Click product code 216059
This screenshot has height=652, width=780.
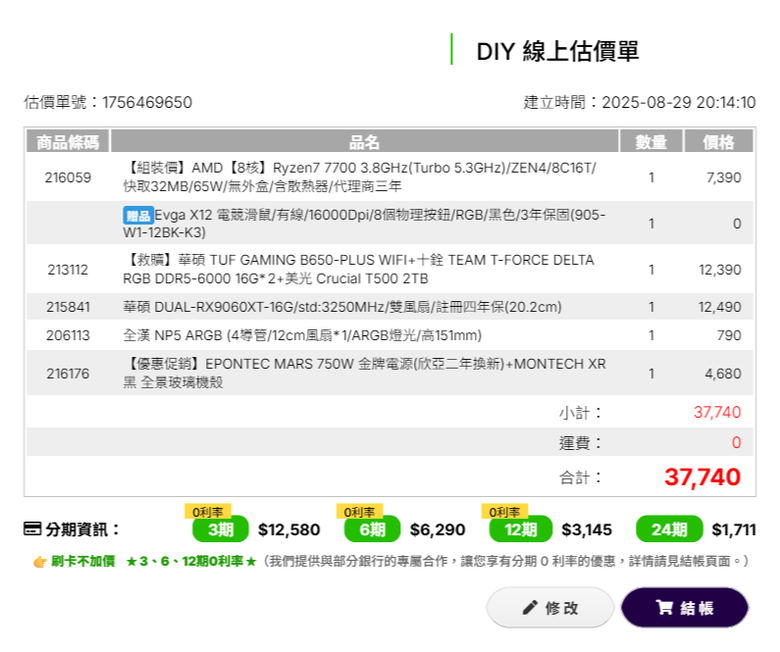(x=68, y=178)
